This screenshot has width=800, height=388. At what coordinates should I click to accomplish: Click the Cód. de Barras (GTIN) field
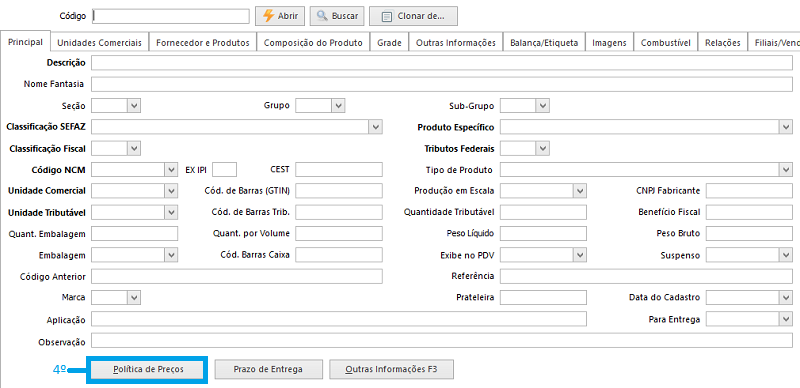339,190
